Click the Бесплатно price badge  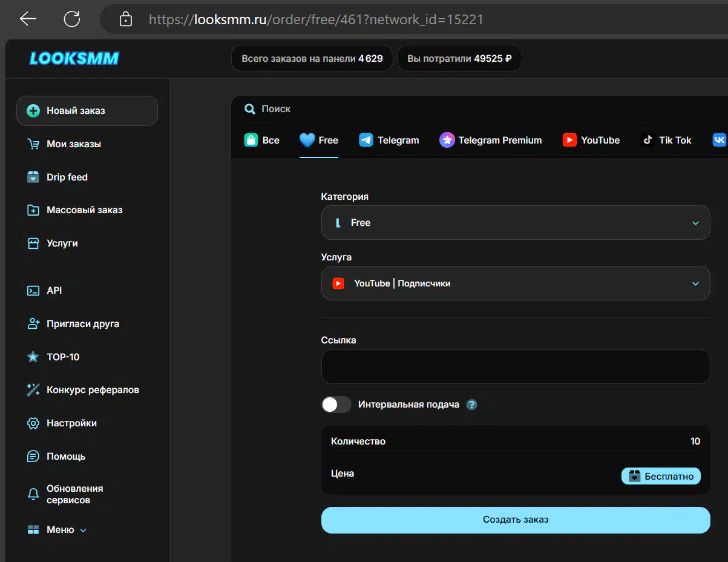661,476
